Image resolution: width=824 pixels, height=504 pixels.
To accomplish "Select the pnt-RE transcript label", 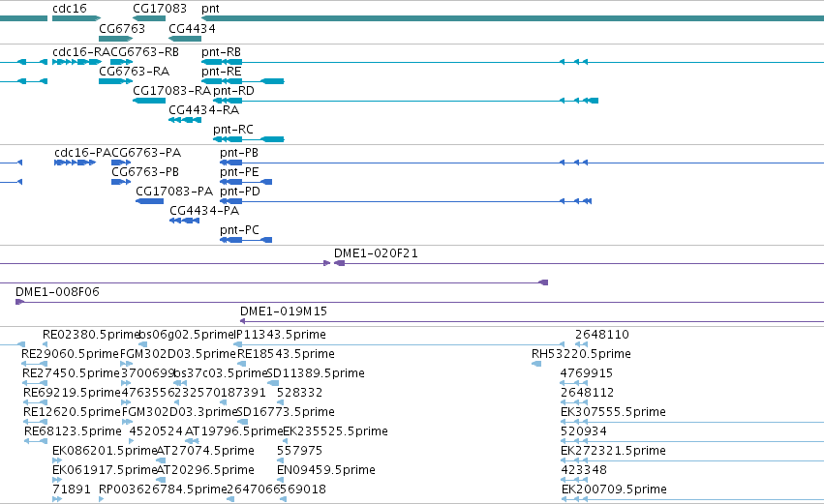I will [x=221, y=71].
